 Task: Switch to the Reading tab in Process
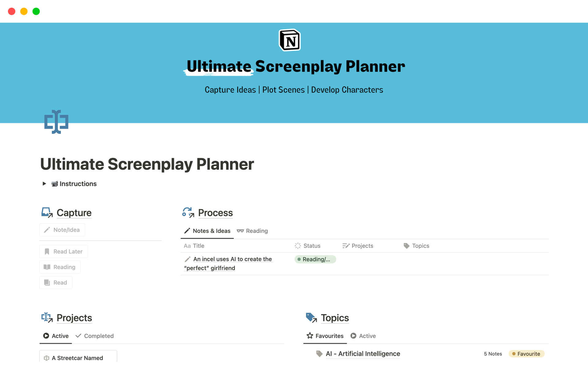click(252, 231)
